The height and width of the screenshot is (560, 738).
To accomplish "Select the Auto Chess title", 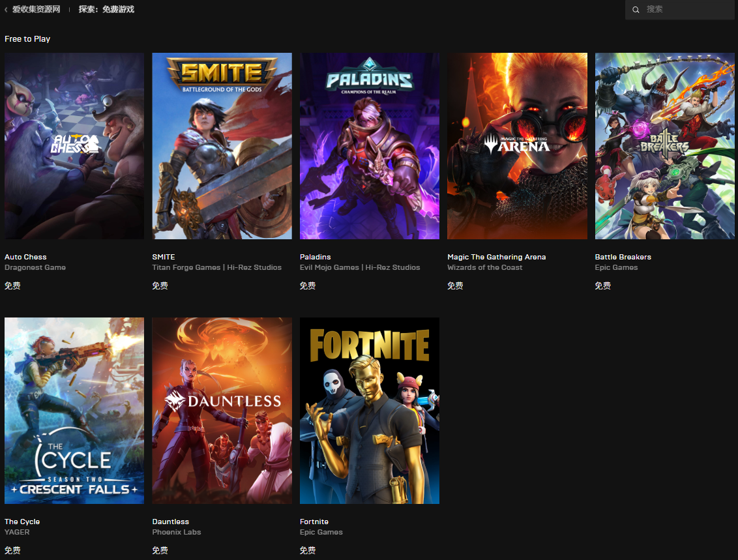I will tap(25, 257).
